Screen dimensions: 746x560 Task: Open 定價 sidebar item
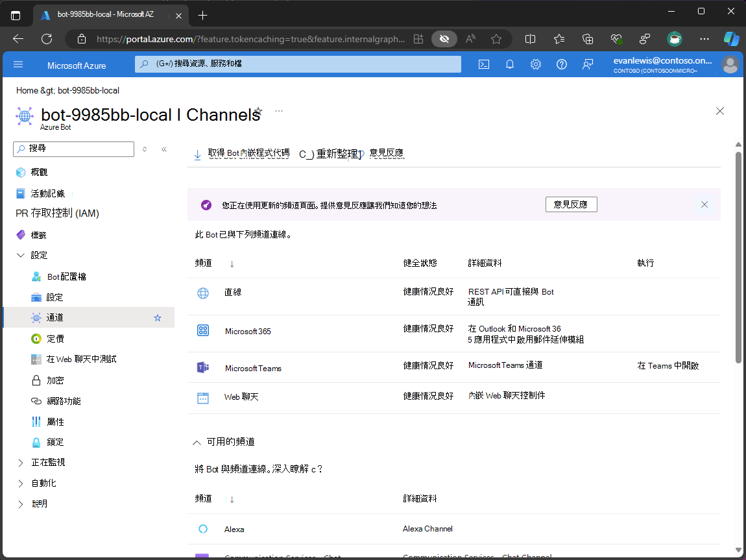click(x=55, y=339)
